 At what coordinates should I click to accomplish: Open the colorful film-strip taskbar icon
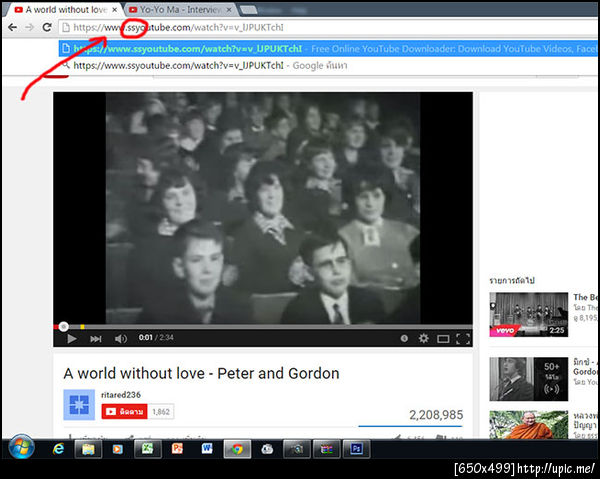[x=326, y=449]
